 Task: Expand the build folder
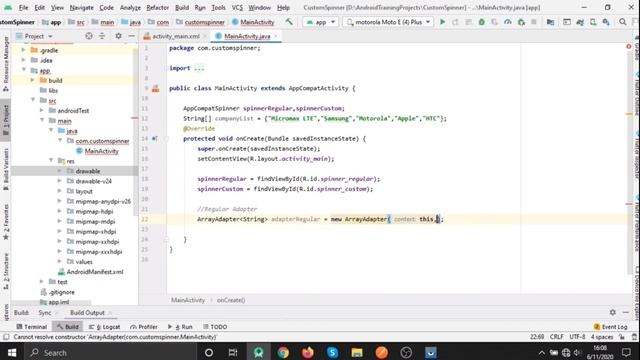tap(33, 80)
